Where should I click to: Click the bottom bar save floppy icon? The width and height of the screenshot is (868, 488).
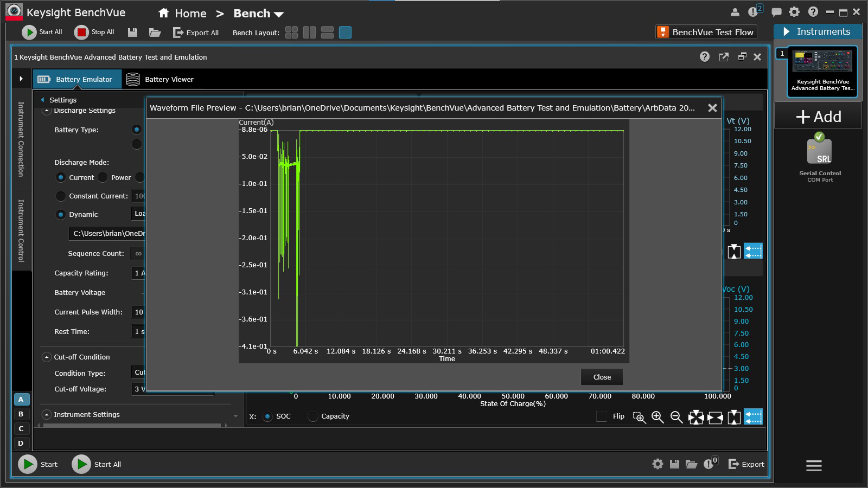pos(674,464)
